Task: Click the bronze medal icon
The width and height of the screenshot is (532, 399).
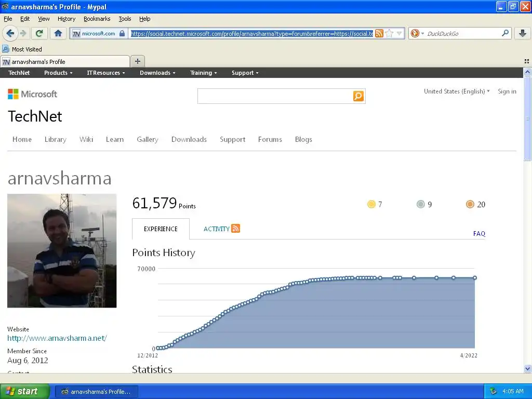Action: (470, 204)
